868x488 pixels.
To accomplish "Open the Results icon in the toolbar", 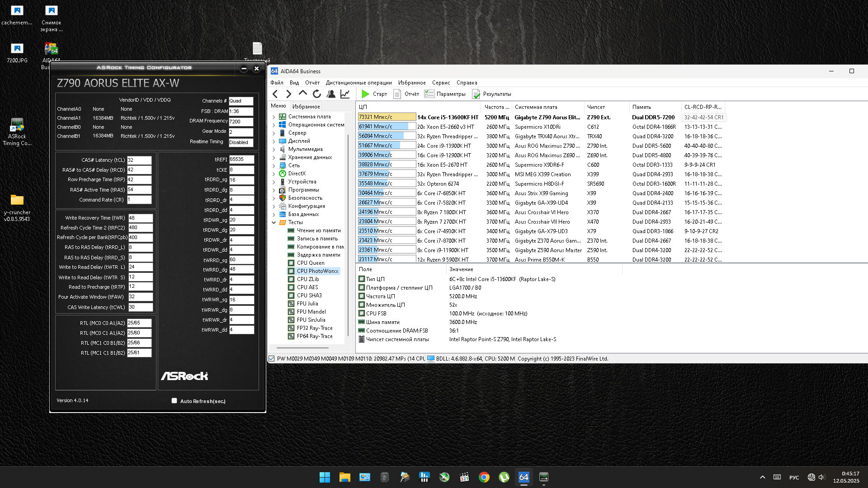I will [476, 94].
